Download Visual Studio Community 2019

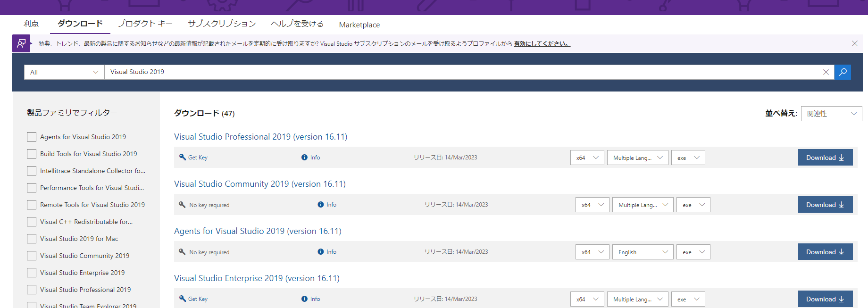tap(825, 205)
